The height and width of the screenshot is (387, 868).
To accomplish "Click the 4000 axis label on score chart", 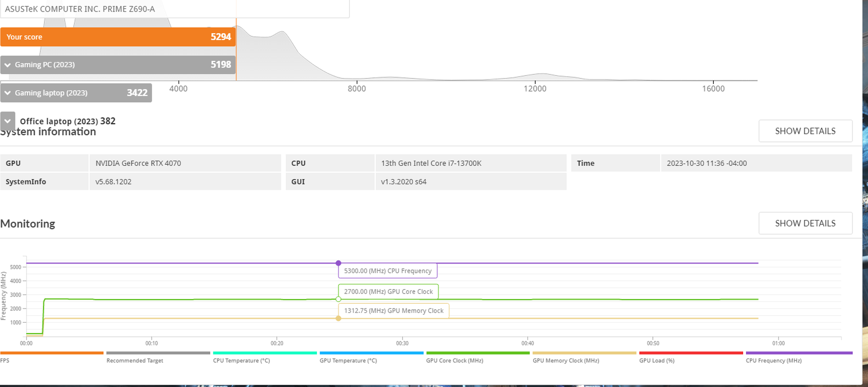I will tap(178, 89).
